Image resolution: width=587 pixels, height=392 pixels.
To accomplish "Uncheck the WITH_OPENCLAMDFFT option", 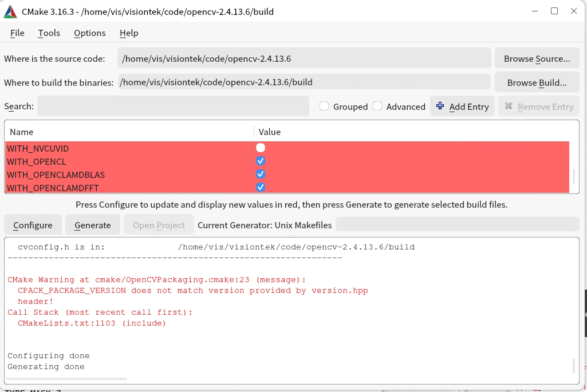I will tap(261, 187).
